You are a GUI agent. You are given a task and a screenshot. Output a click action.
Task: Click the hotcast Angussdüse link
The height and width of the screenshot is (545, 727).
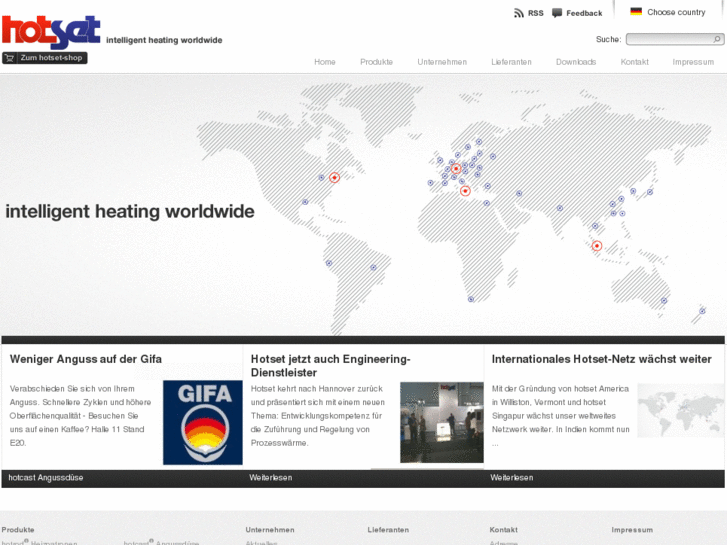[46, 478]
